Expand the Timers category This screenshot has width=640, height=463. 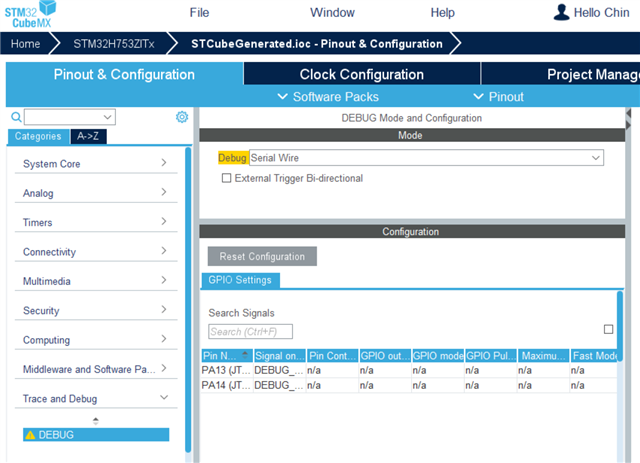click(96, 222)
